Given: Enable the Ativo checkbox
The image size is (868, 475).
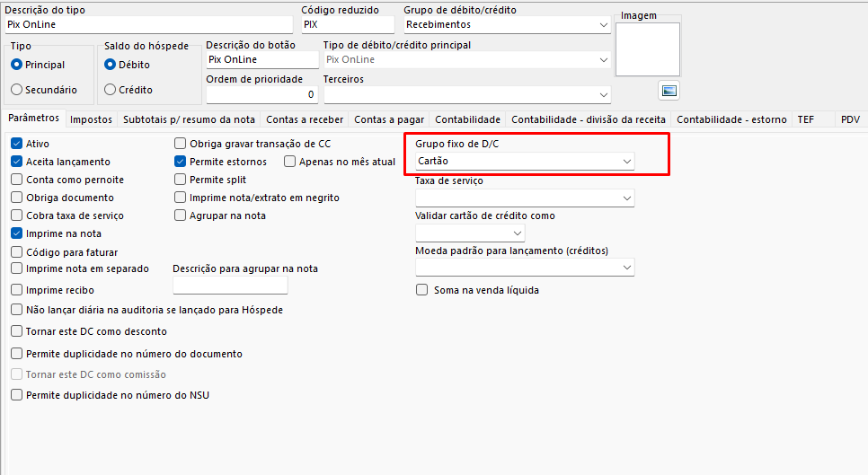Looking at the screenshot, I should tap(16, 144).
